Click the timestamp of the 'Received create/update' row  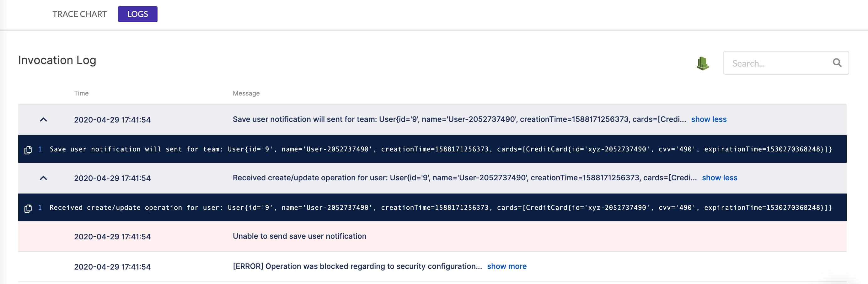click(112, 178)
